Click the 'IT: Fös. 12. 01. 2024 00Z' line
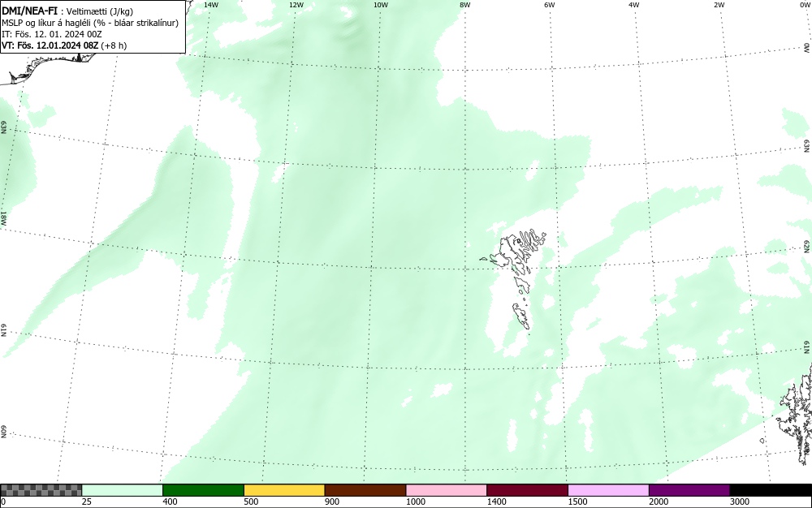This screenshot has height=508, width=812. click(52, 34)
